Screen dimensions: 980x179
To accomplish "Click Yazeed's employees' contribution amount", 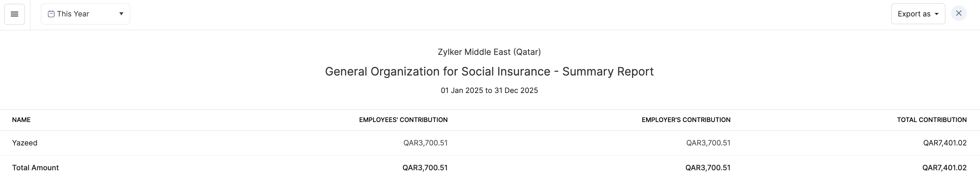I will 425,143.
